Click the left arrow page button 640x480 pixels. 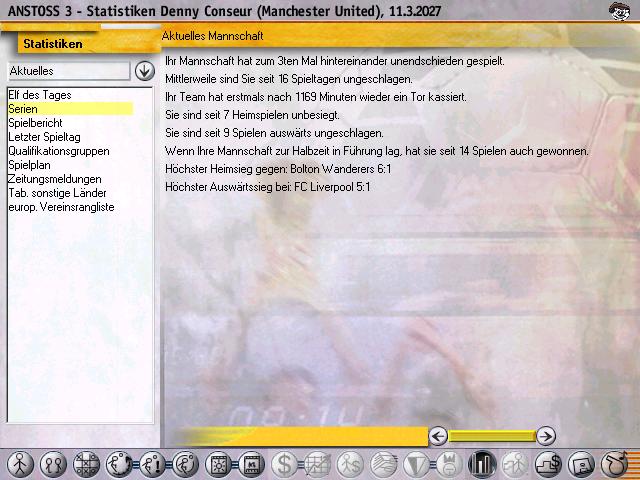pos(437,435)
